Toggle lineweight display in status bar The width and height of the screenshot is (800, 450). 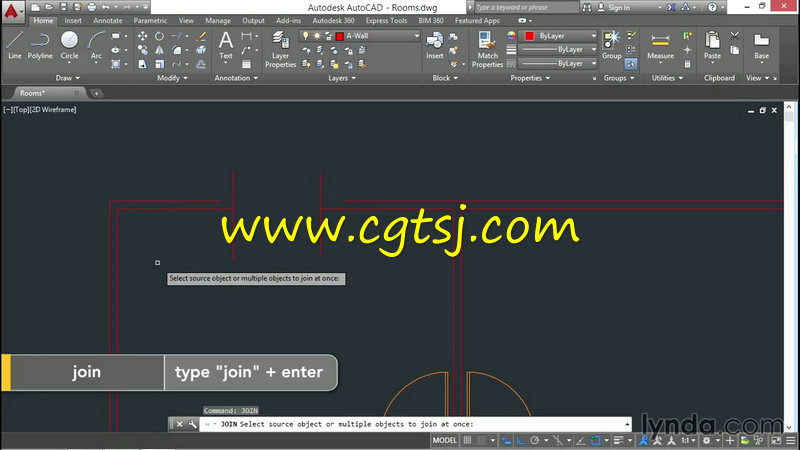pos(618,440)
